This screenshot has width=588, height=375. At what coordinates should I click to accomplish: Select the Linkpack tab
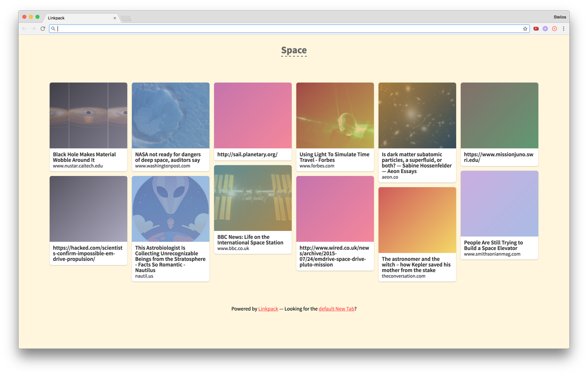[x=81, y=18]
